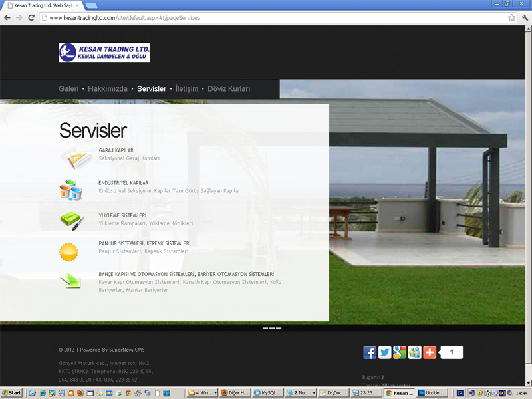Click the Servisler page heading
This screenshot has width=532, height=399.
click(x=93, y=130)
